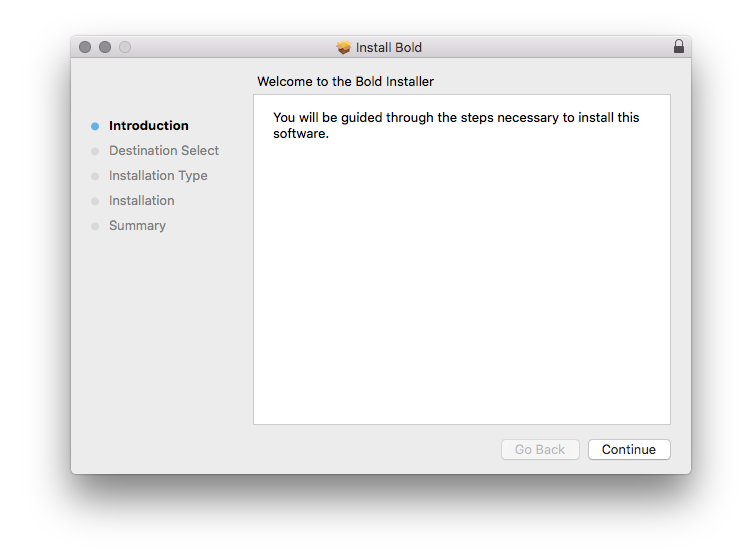
Task: Click the bullet dot next to Installation
Action: point(95,201)
